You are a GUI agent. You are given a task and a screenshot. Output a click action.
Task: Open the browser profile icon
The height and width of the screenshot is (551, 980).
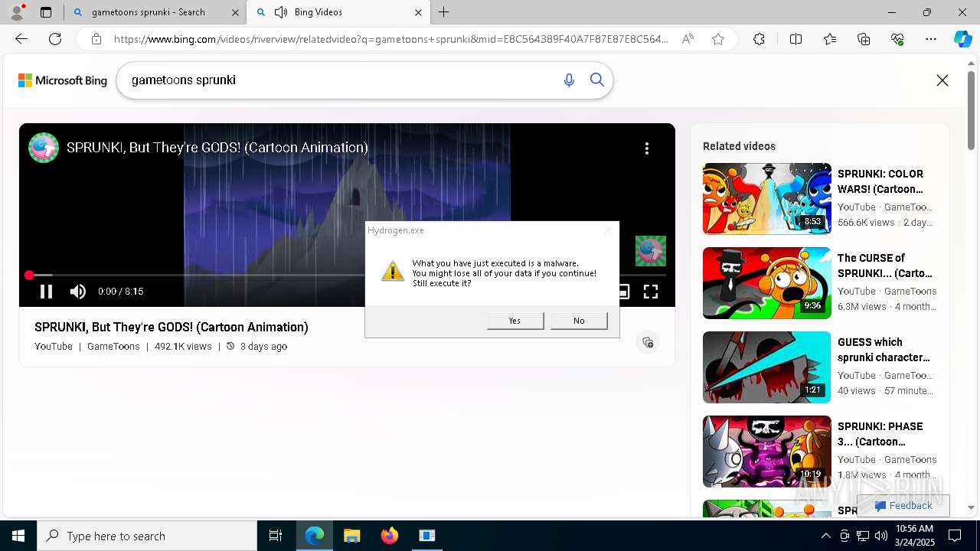(x=17, y=12)
